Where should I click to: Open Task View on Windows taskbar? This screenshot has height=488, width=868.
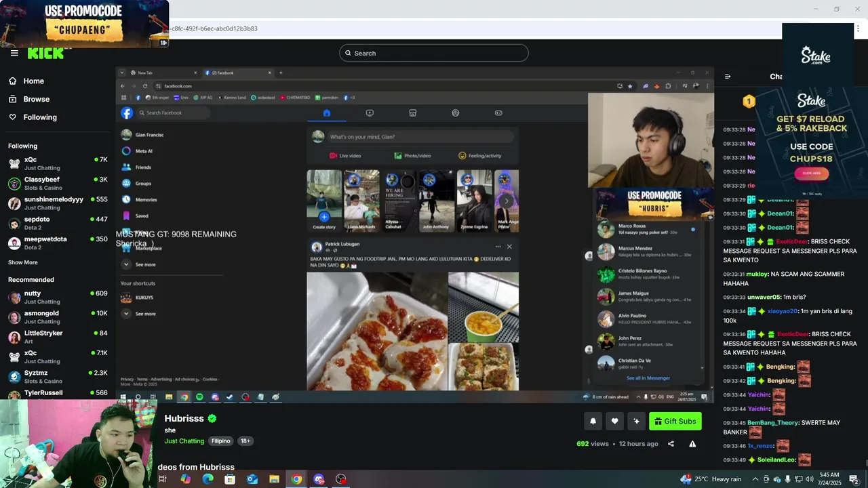(x=163, y=479)
